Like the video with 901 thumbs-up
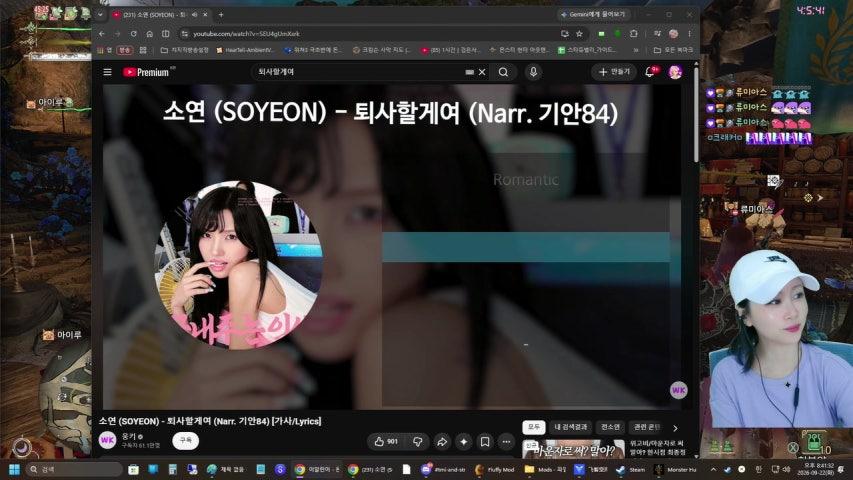 tap(386, 441)
